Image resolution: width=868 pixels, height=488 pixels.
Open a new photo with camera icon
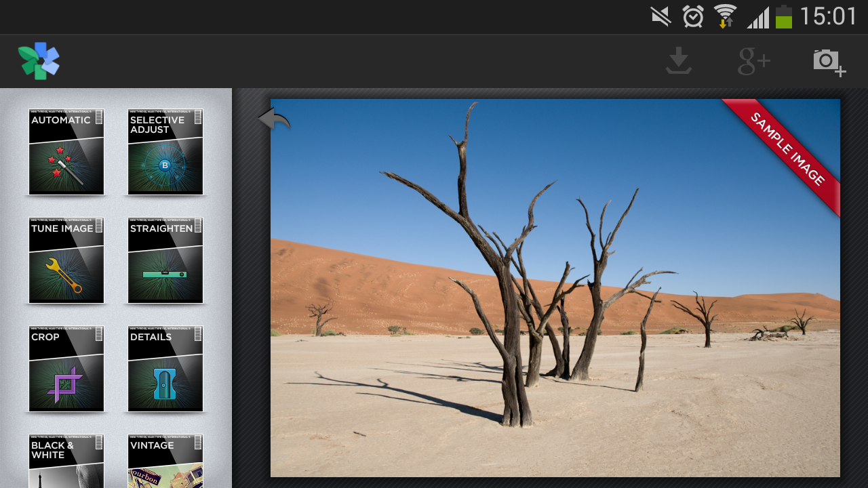point(829,62)
